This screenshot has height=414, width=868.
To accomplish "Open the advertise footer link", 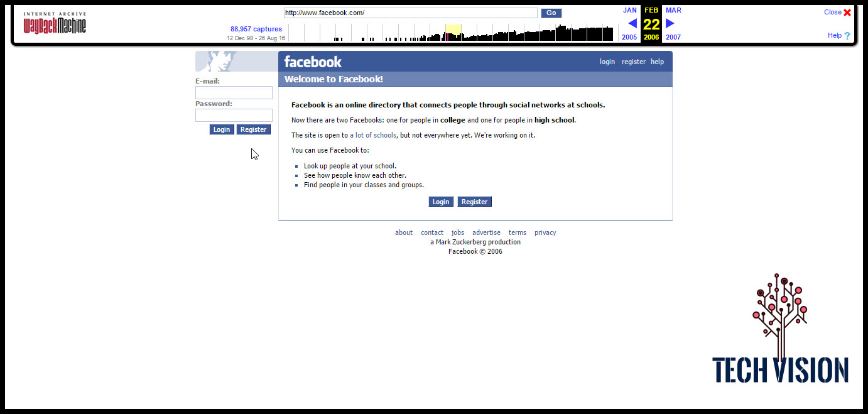I will pos(487,232).
